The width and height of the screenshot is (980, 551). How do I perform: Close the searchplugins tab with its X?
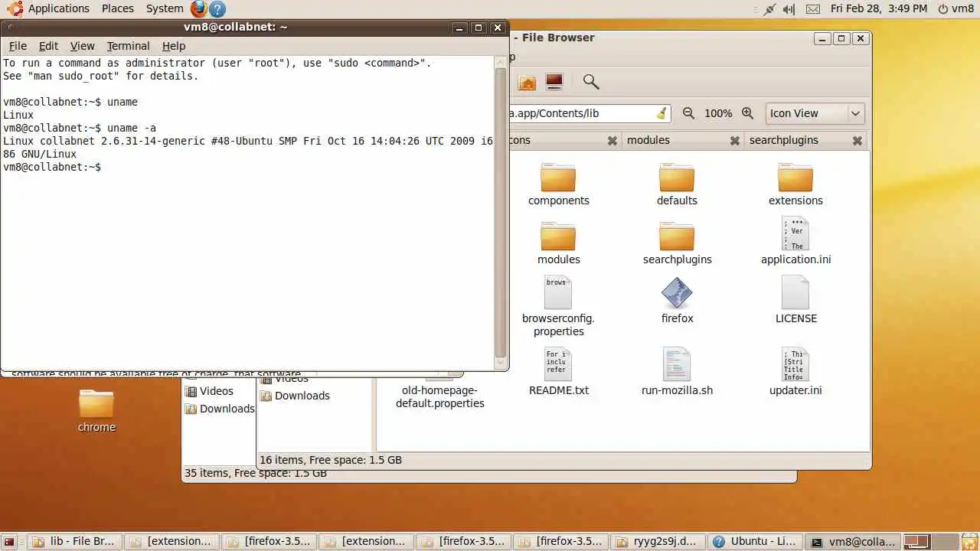click(x=857, y=141)
